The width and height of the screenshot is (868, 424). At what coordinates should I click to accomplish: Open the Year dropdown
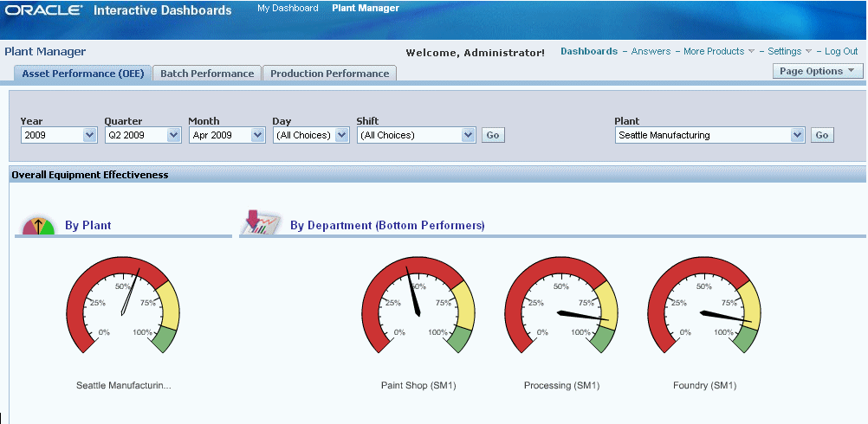(x=59, y=136)
